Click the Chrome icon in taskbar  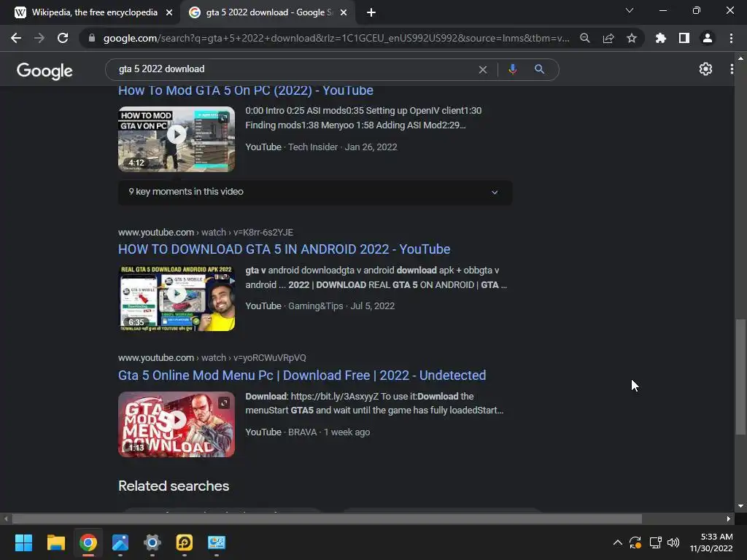click(x=88, y=542)
